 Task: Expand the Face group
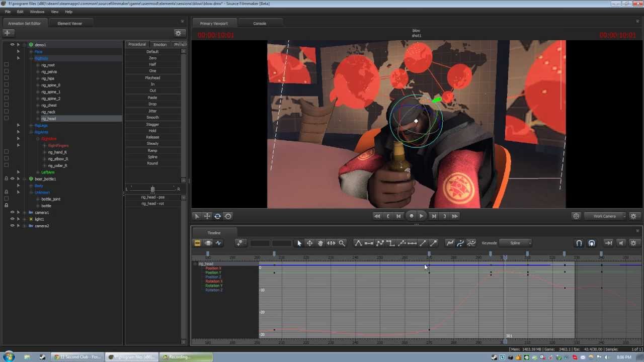[x=31, y=51]
